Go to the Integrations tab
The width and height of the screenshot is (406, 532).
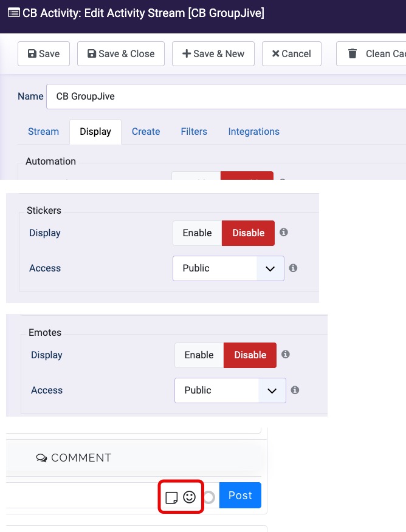(253, 132)
